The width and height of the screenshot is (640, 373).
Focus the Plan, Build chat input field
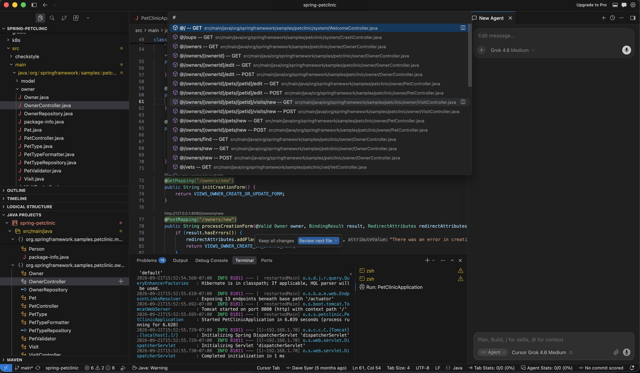(x=553, y=340)
